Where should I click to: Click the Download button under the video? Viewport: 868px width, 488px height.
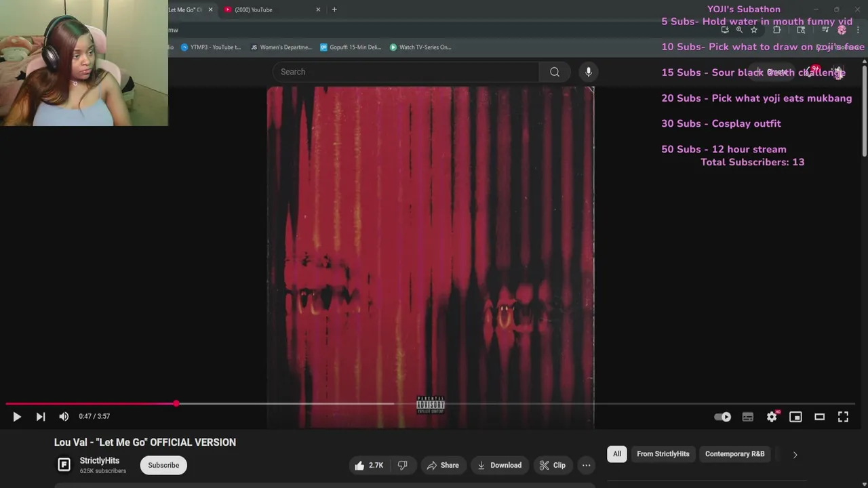pos(499,465)
